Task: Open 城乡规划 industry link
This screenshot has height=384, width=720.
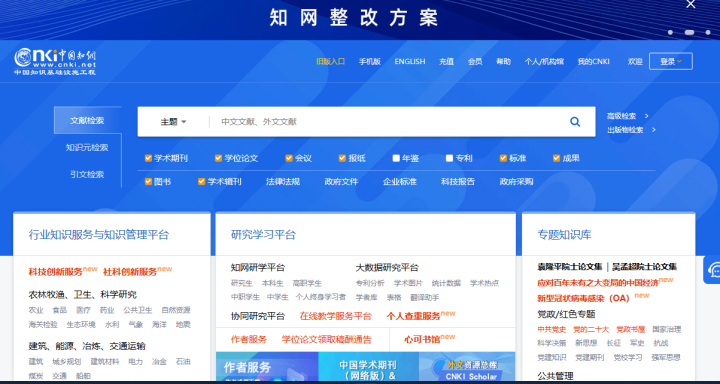Action: tap(67, 361)
